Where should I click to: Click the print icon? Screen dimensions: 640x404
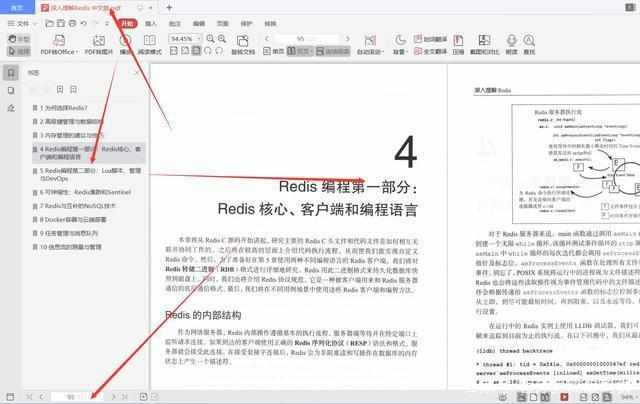coord(72,24)
